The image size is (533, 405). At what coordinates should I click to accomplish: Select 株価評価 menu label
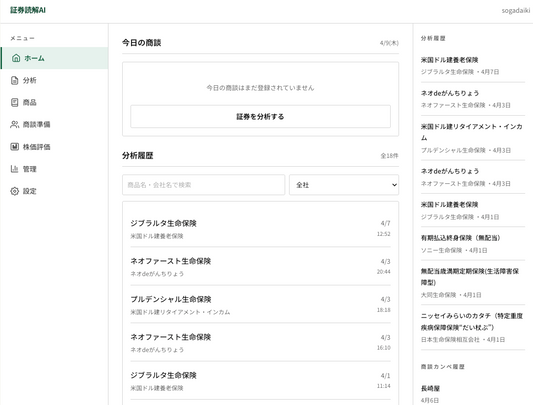click(x=36, y=147)
